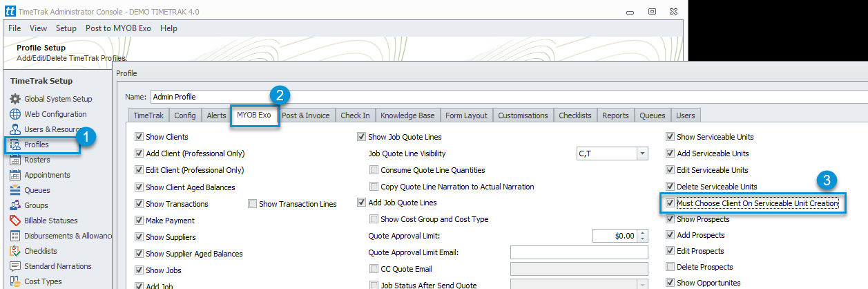The width and height of the screenshot is (868, 289).
Task: Switch to the TimeTrak tab
Action: tap(148, 115)
